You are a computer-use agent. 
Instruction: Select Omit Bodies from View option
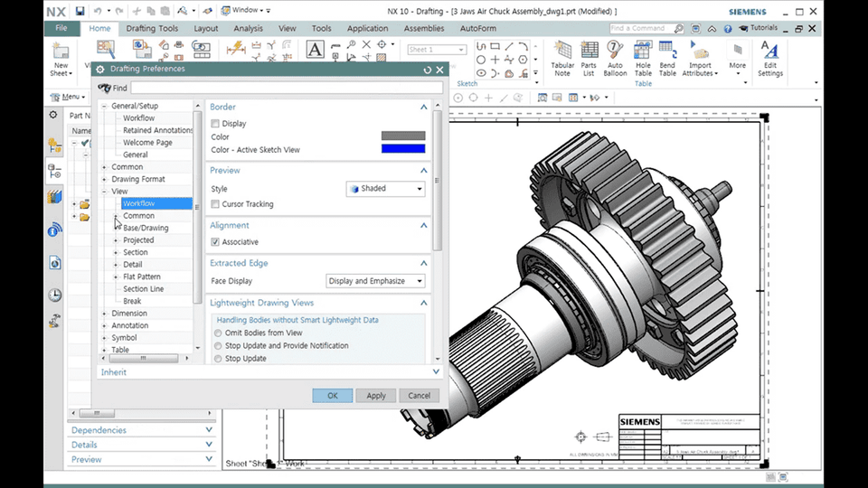pyautogui.click(x=218, y=333)
